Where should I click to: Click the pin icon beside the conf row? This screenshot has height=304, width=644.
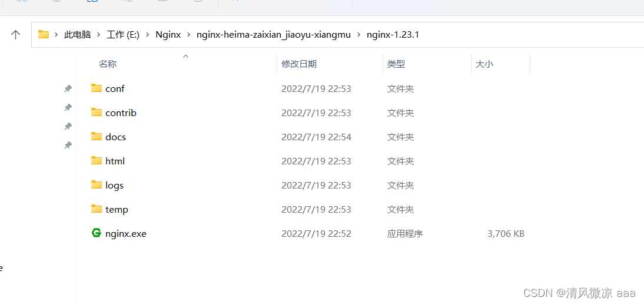click(x=68, y=88)
